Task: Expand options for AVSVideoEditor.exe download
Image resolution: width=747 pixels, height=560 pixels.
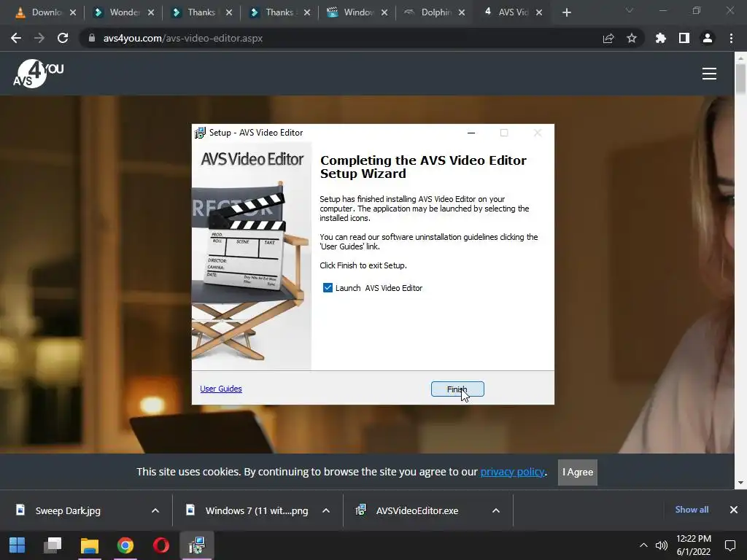Action: (x=496, y=510)
